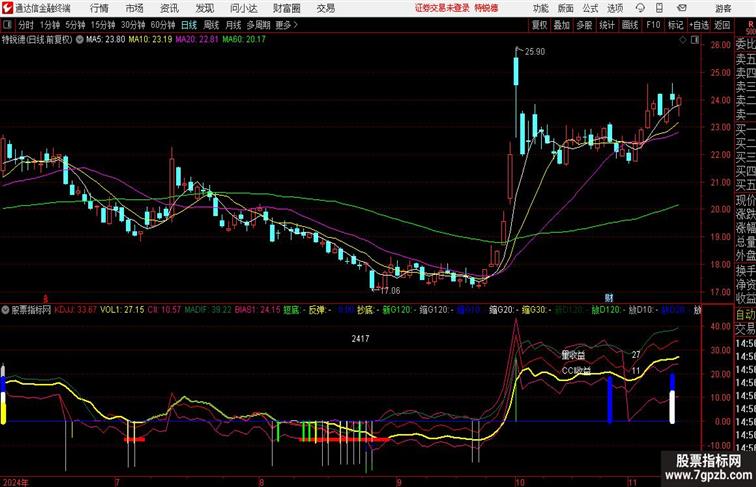
Task: Click the 多股 multi-stock button
Action: pyautogui.click(x=584, y=25)
